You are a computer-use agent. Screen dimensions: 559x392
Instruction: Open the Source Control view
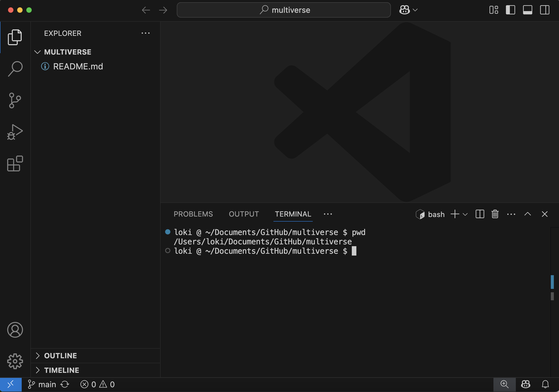pos(15,100)
